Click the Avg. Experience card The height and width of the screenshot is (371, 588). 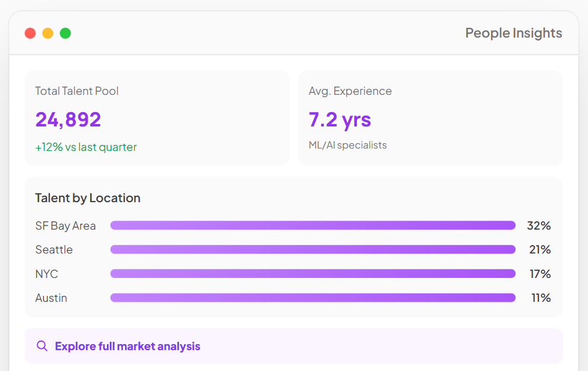[x=430, y=118]
